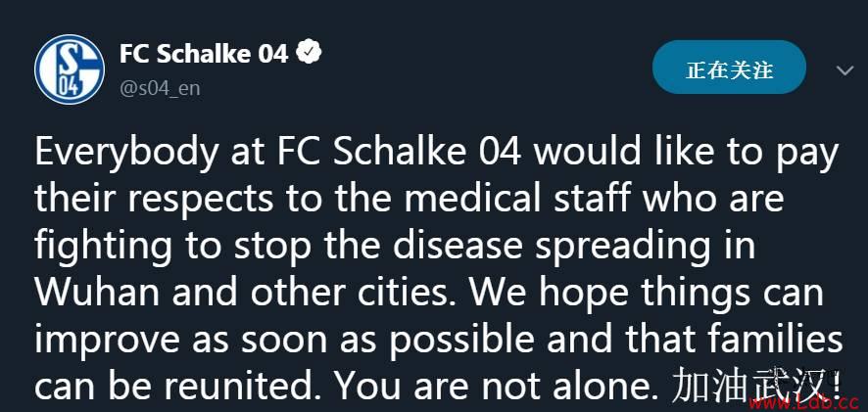Open the FC Schalke 04 profile avatar
Viewport: 868px width, 412px height.
coord(70,69)
